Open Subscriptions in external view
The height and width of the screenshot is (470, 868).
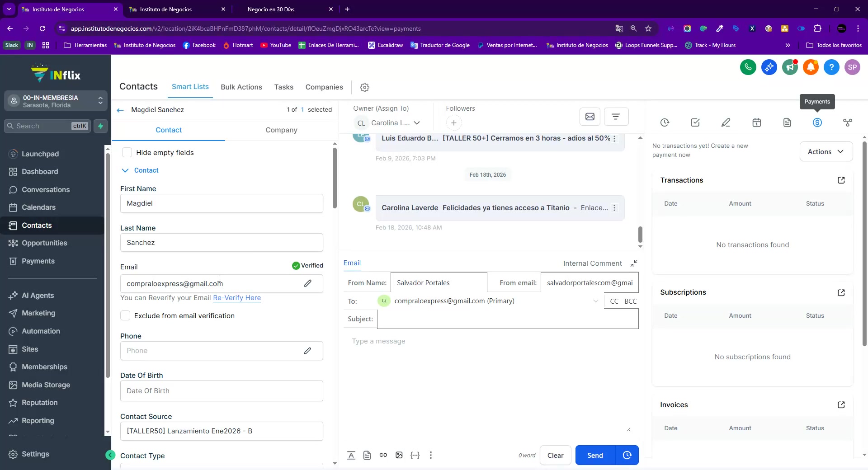coord(841,293)
